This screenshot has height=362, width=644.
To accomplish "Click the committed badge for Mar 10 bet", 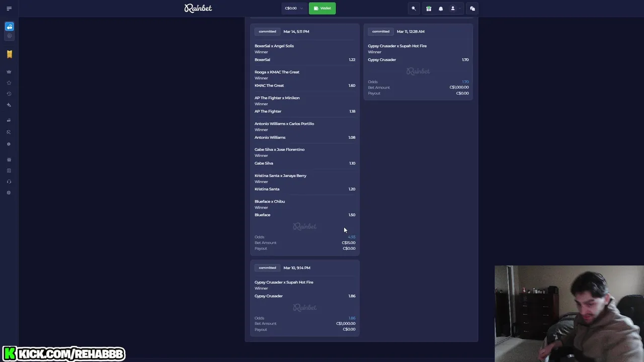I will pyautogui.click(x=267, y=267).
